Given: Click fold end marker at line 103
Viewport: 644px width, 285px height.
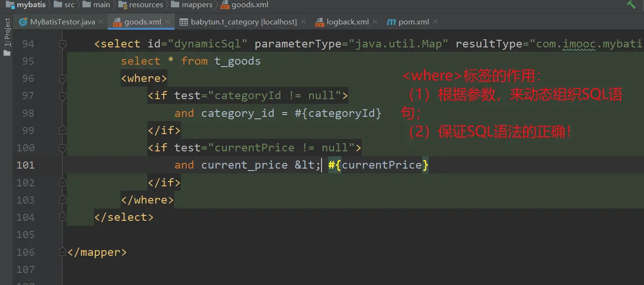Looking at the screenshot, I should tap(62, 200).
